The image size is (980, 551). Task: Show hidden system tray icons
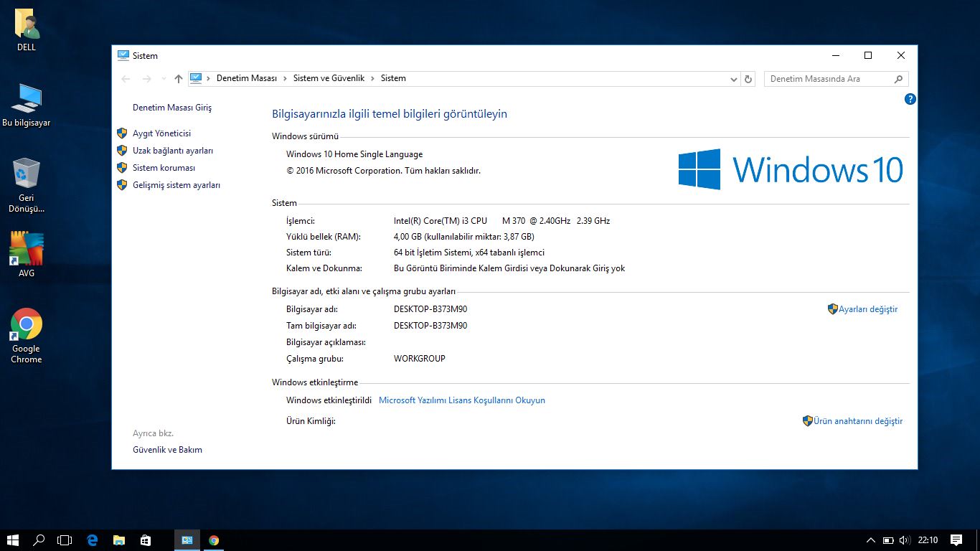871,540
